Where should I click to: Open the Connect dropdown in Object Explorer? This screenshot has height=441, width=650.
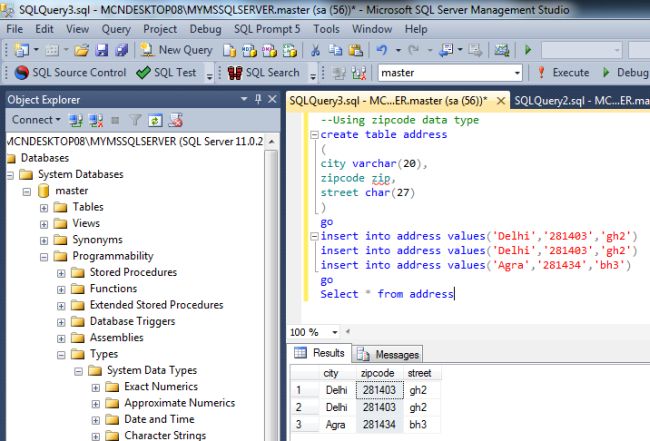36,120
